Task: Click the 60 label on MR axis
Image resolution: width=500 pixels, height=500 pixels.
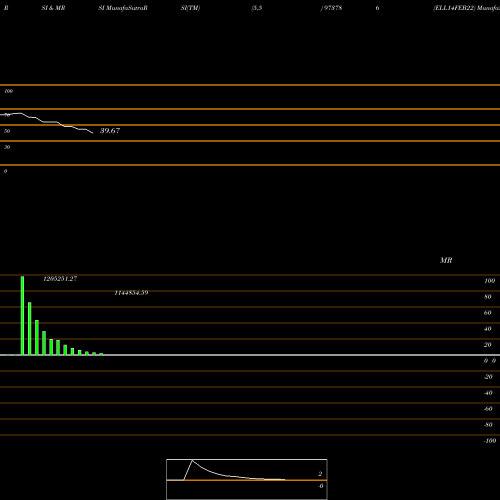Action: 488,313
